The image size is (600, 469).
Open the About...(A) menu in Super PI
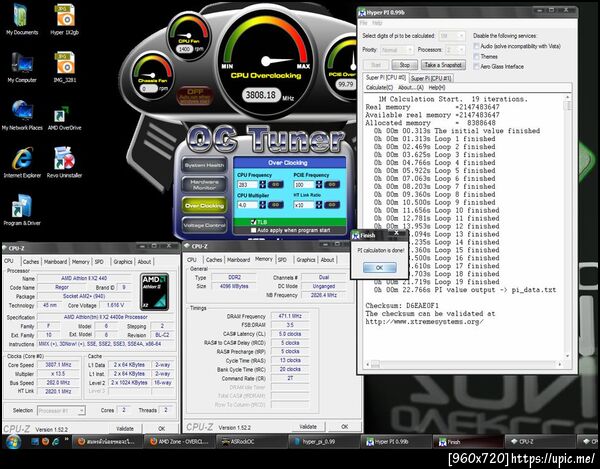point(411,88)
